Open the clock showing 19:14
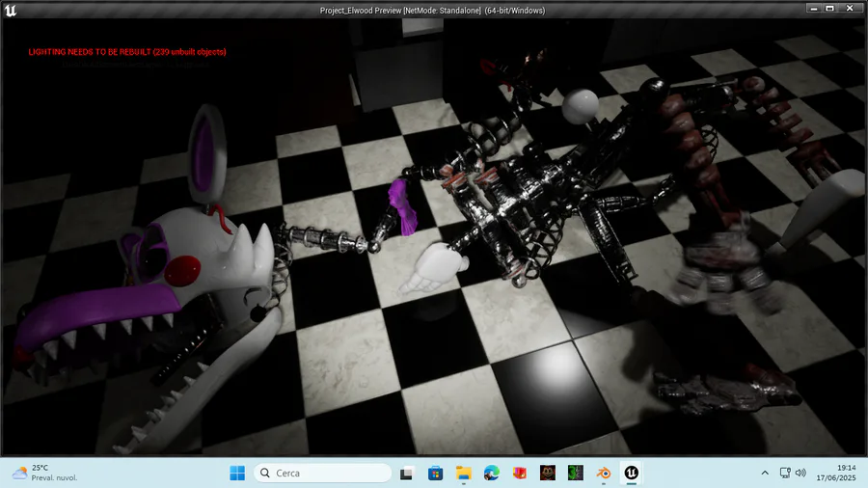The image size is (868, 488). click(x=835, y=474)
